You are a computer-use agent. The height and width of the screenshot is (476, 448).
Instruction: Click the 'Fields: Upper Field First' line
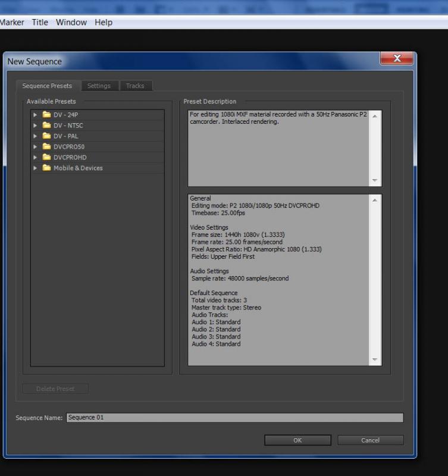[x=223, y=256]
